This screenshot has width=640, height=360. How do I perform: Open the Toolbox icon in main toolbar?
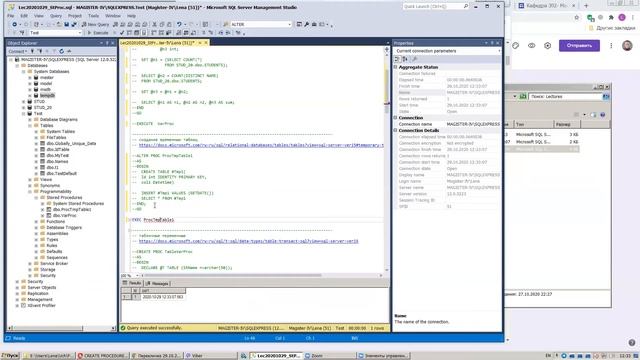point(314,24)
